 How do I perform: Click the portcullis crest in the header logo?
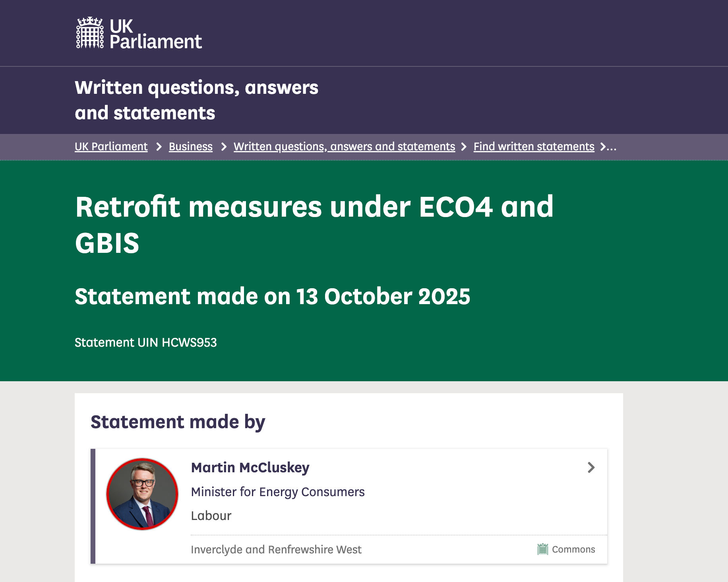pyautogui.click(x=90, y=33)
